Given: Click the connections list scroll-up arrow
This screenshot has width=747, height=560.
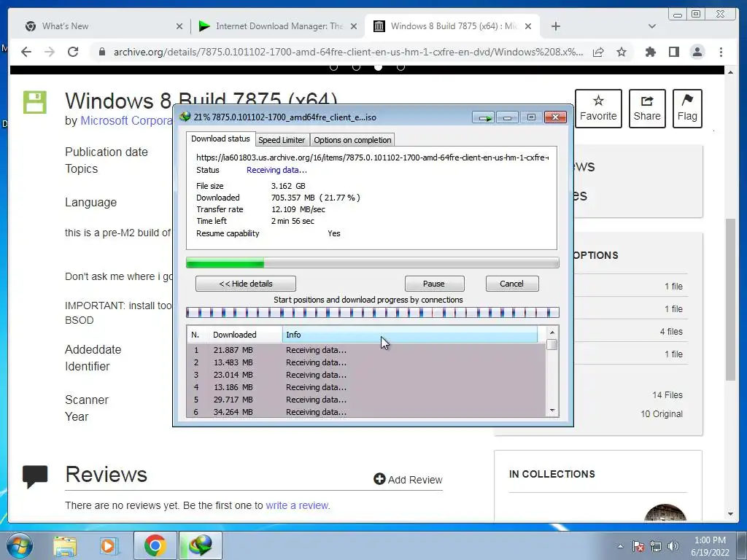Looking at the screenshot, I should pyautogui.click(x=552, y=332).
